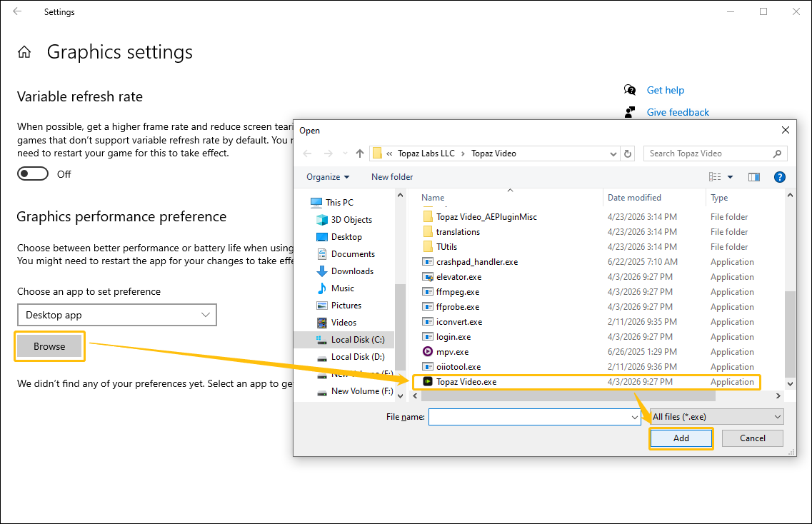
Task: Open the Choose an app dropdown
Action: pos(116,315)
